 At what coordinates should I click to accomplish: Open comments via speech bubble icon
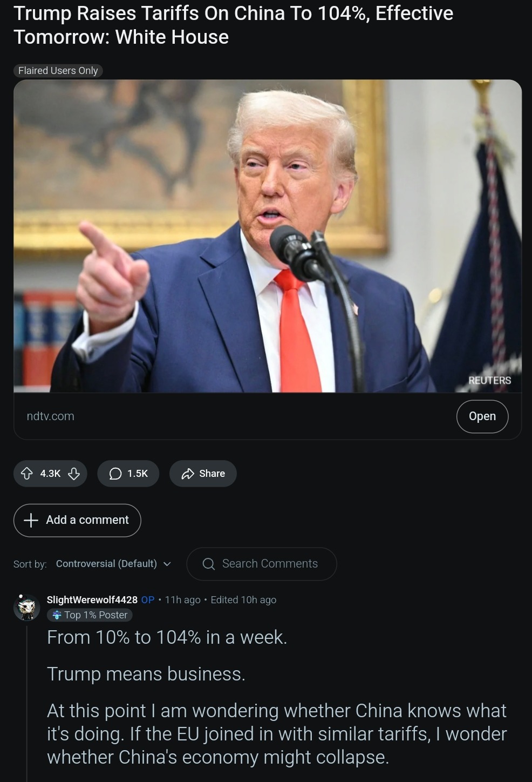[115, 474]
